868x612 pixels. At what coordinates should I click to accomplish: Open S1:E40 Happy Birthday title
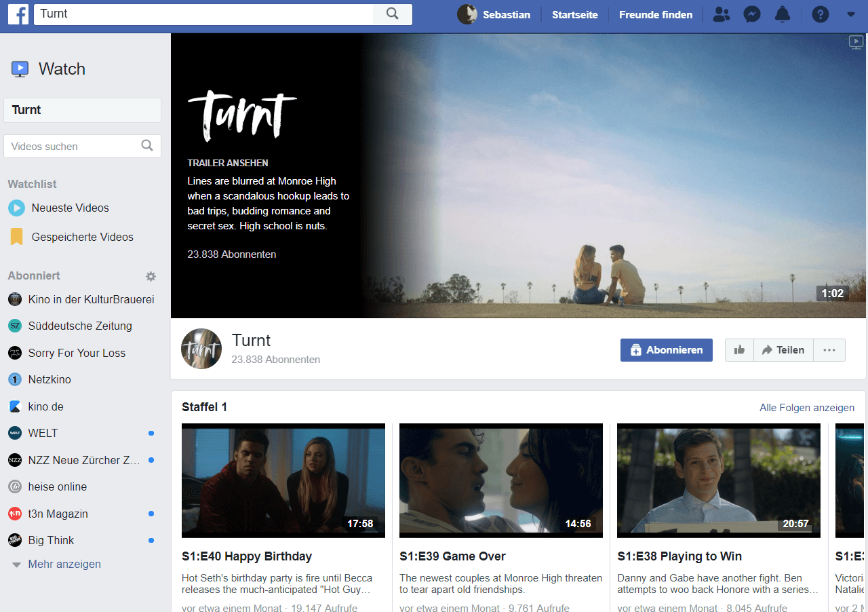click(x=247, y=556)
